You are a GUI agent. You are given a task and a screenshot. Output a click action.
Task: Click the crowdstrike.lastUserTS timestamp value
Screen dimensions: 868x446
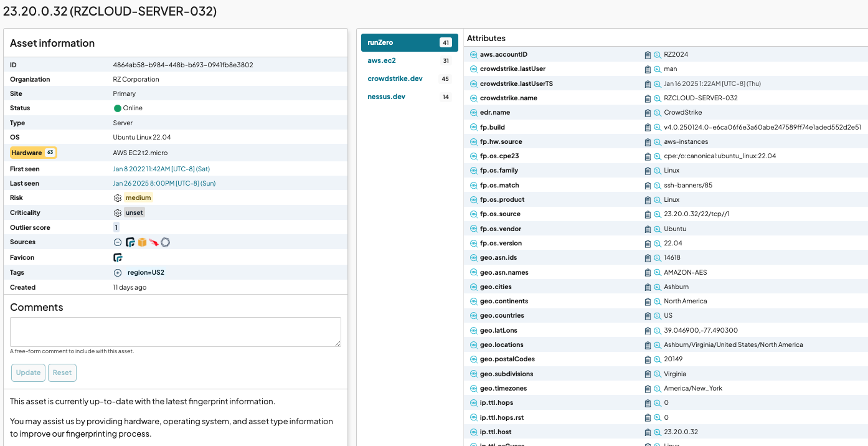(712, 84)
